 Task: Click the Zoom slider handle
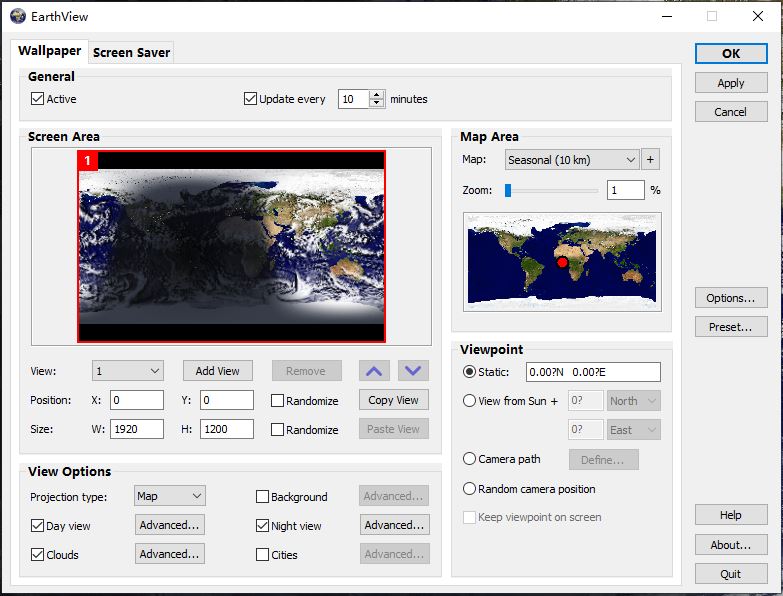coord(508,190)
